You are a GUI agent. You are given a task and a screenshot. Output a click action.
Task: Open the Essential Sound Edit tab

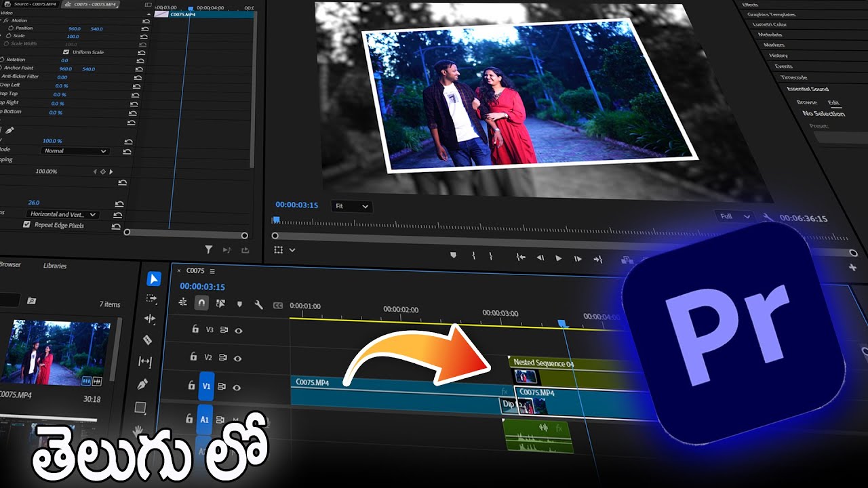click(833, 102)
